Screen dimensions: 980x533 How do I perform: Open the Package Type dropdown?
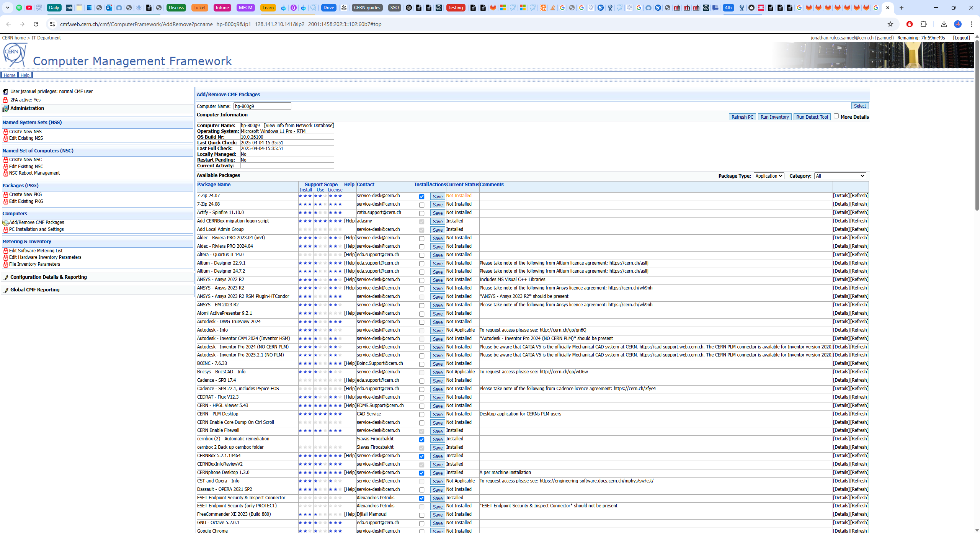point(769,176)
